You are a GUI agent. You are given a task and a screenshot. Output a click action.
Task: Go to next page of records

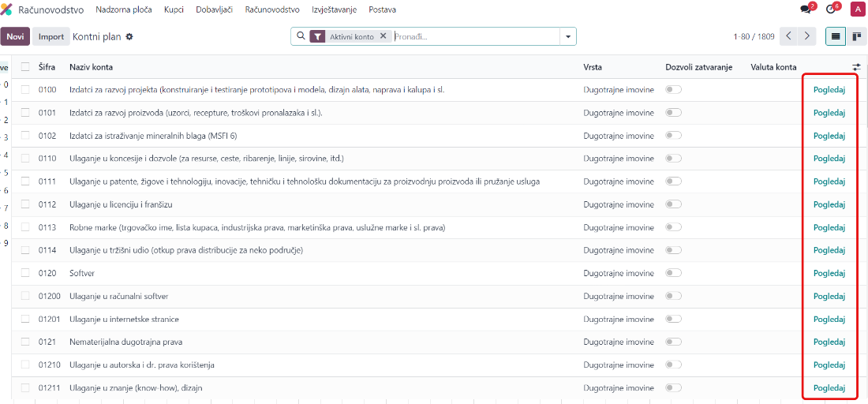806,36
